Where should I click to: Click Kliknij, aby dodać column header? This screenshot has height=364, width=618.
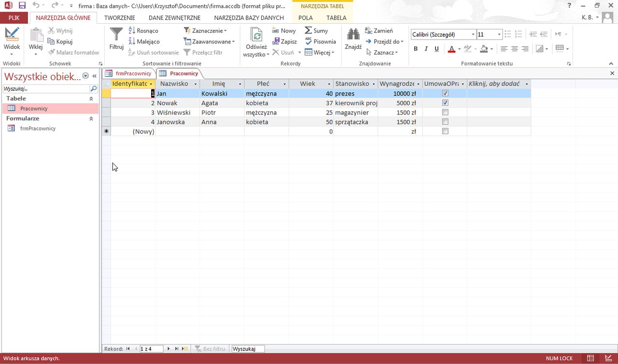(499, 84)
